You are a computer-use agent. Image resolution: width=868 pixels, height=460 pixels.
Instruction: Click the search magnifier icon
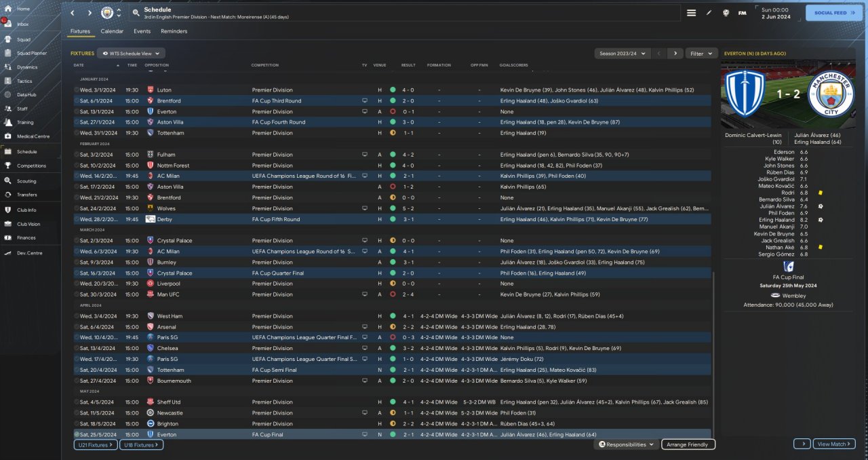tap(136, 13)
